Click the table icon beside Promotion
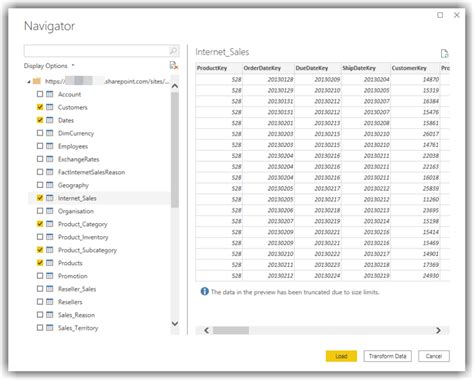The image size is (474, 380). pos(50,276)
